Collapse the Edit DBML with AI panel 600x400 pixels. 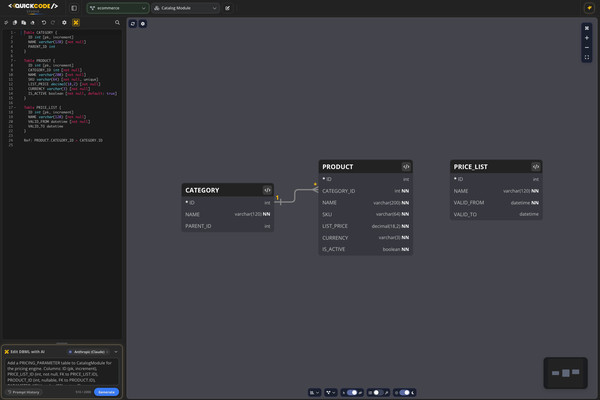[116, 352]
